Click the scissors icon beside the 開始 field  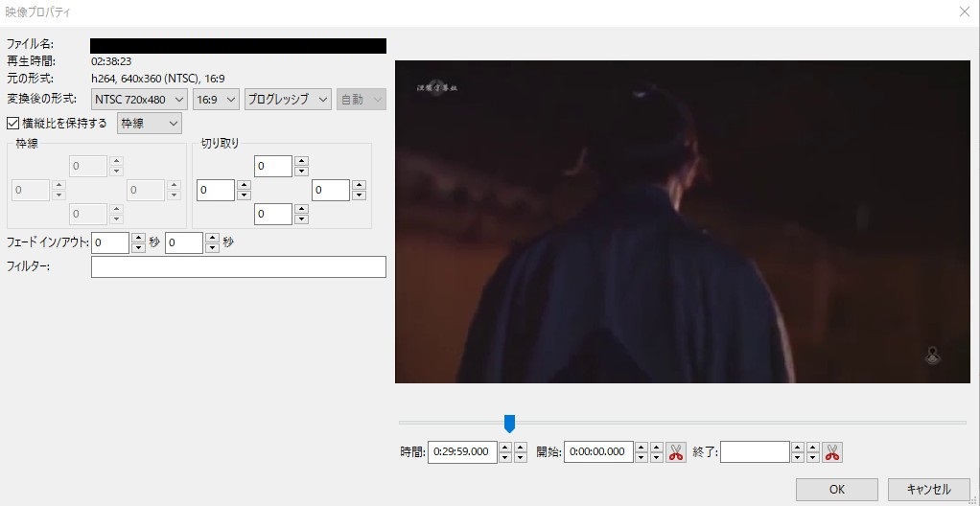coord(676,451)
